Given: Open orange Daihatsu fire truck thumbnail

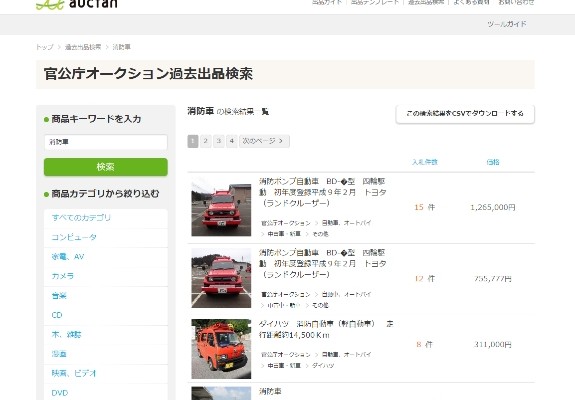Looking at the screenshot, I should (x=221, y=349).
